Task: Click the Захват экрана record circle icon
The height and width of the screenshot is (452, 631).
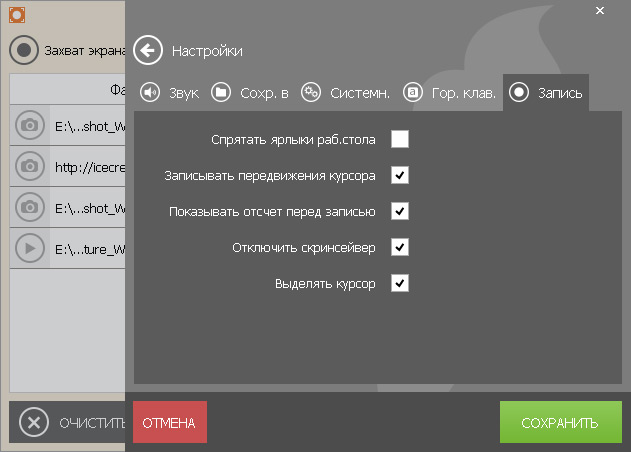Action: pyautogui.click(x=24, y=50)
